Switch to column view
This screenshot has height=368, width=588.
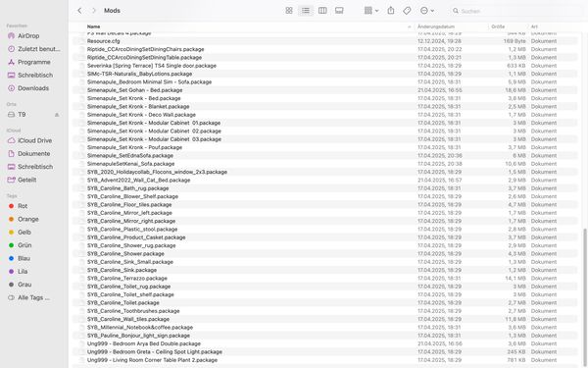[322, 11]
